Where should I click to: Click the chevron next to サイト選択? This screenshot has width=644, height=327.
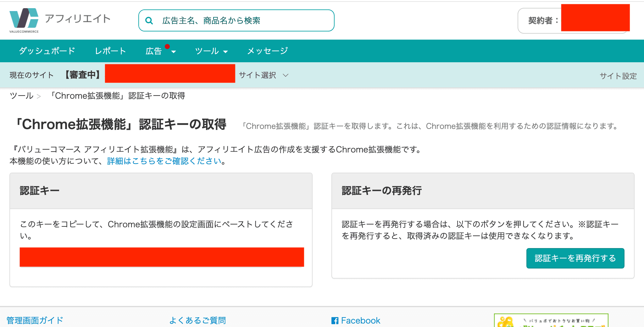pos(286,75)
